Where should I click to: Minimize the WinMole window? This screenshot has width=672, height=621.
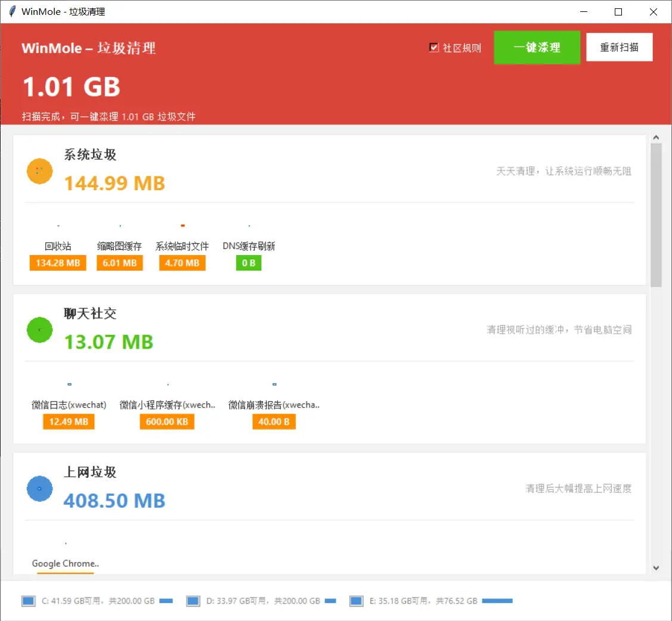(583, 11)
